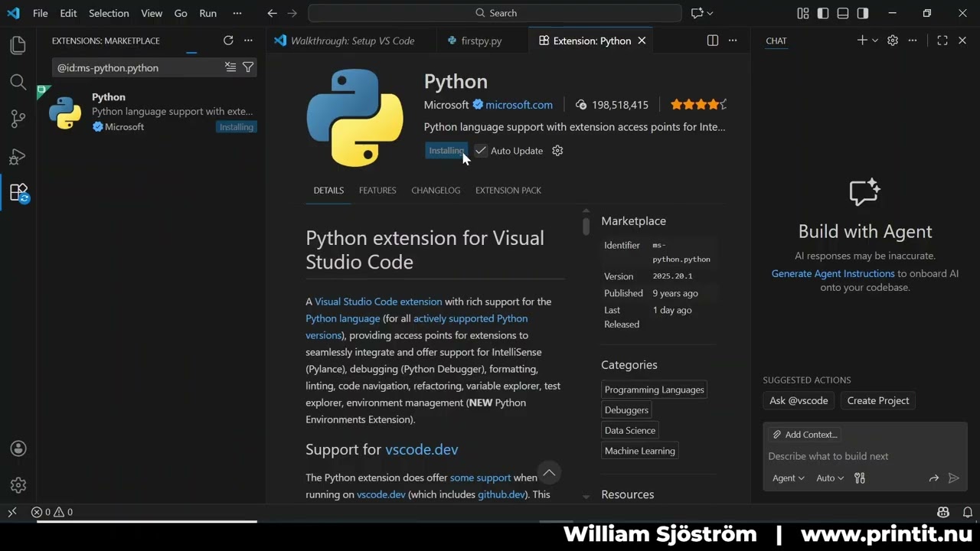Open the extension filter funnel icon
This screenshot has height=551, width=980.
click(248, 67)
